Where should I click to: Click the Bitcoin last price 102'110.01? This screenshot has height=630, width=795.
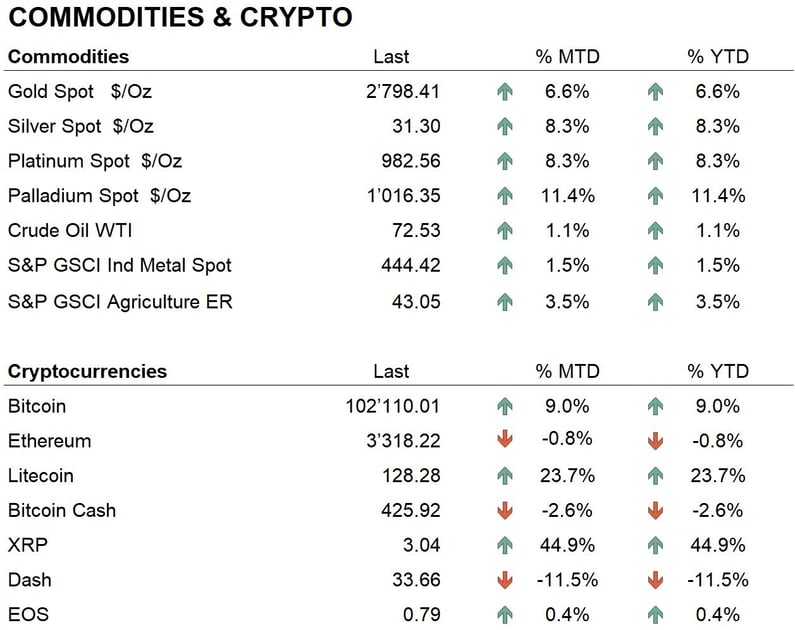tap(391, 406)
